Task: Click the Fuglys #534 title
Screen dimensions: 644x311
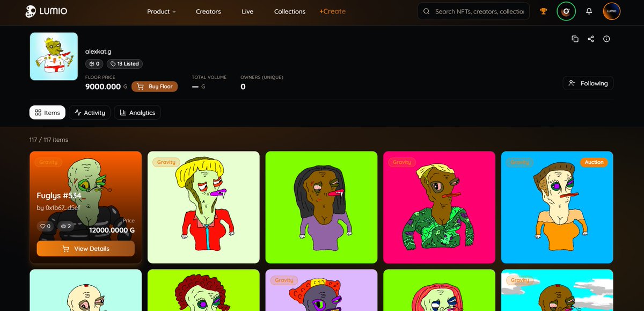Action: [x=59, y=195]
